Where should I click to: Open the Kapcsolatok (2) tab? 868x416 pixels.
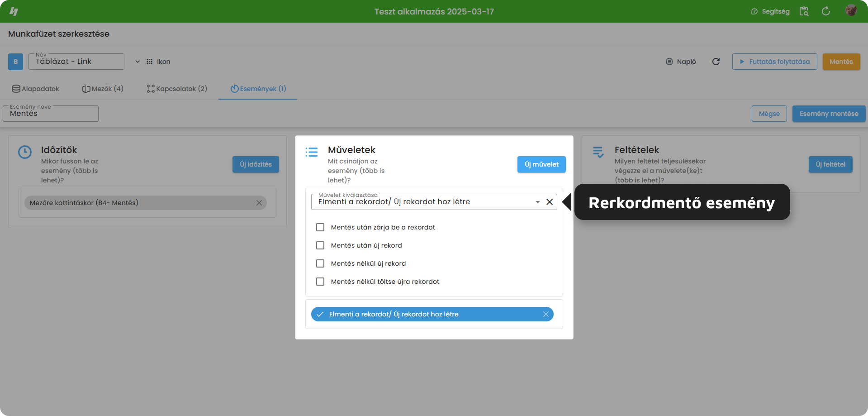tap(177, 89)
